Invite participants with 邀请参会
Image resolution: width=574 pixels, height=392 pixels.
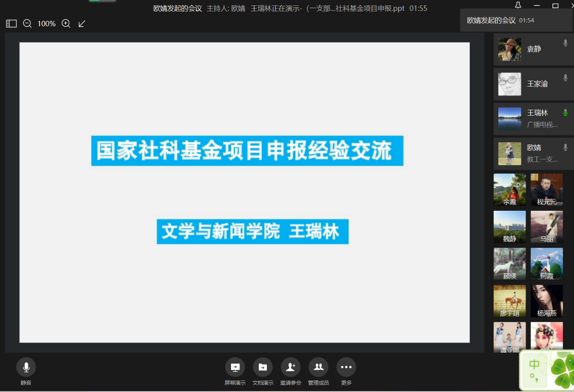tap(290, 368)
